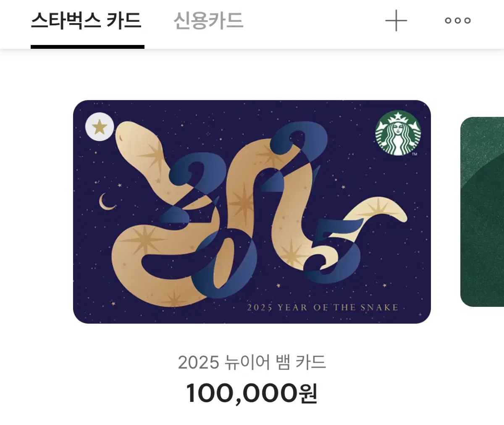Click the 2025 YEAR OF THE SNAKE caption
The height and width of the screenshot is (425, 504).
click(x=322, y=307)
